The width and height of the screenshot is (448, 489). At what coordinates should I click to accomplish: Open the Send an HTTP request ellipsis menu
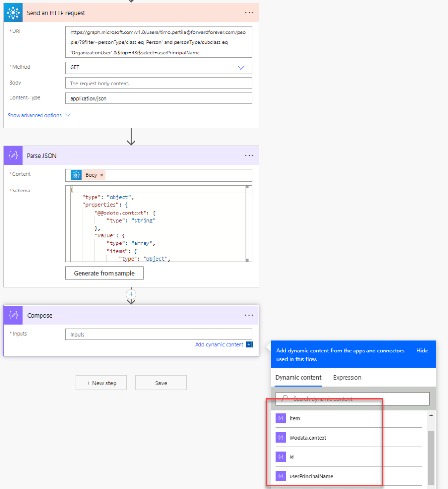click(x=249, y=13)
